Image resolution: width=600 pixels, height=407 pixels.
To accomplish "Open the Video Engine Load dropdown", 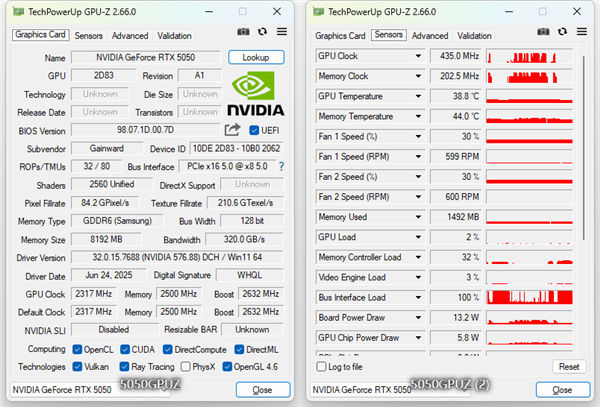I will point(418,277).
